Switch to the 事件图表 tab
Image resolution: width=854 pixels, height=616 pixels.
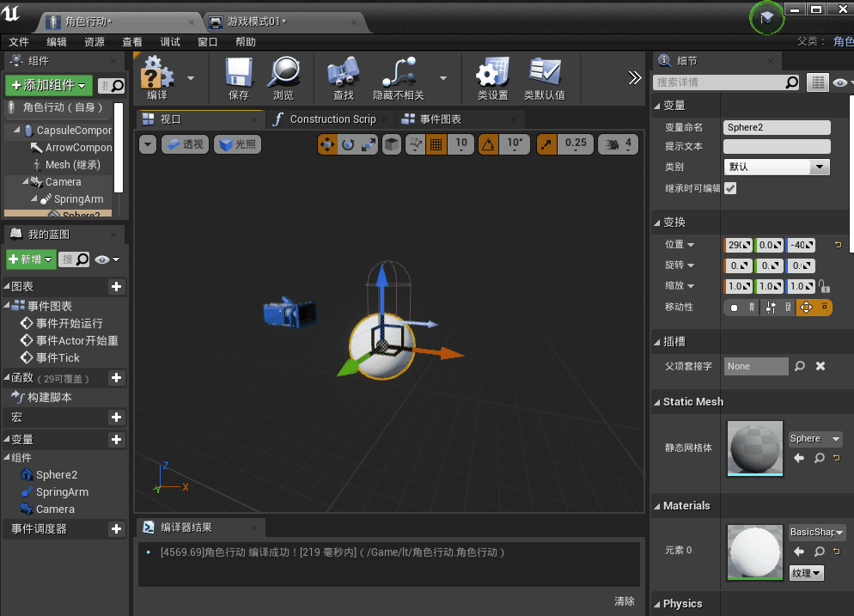[x=440, y=119]
